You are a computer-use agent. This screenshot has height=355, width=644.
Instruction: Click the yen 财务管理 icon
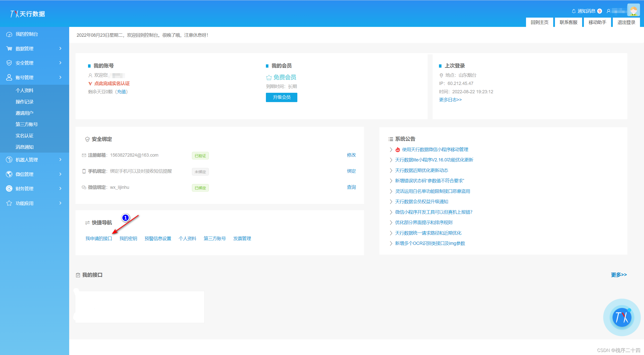[9, 189]
